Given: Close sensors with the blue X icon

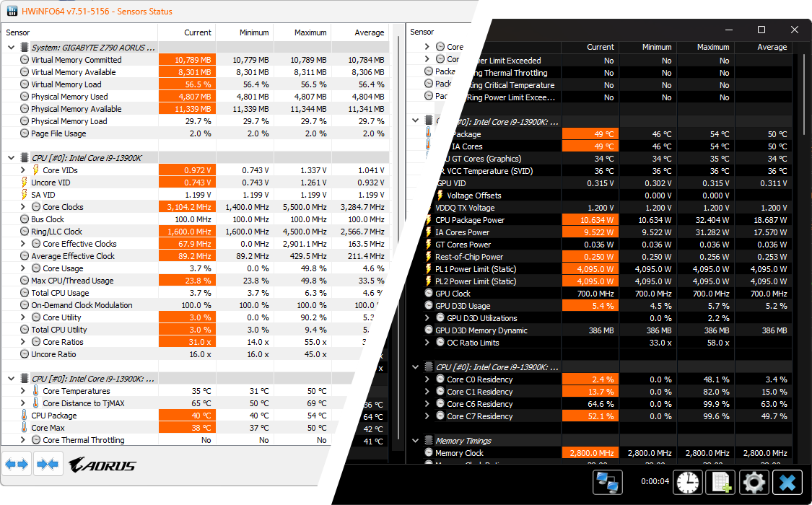Looking at the screenshot, I should [x=787, y=482].
